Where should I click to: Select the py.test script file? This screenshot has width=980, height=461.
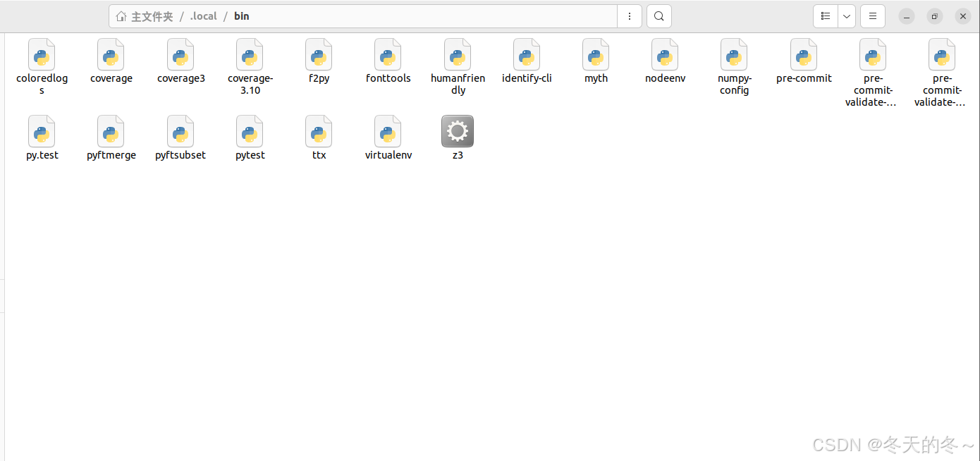[42, 132]
